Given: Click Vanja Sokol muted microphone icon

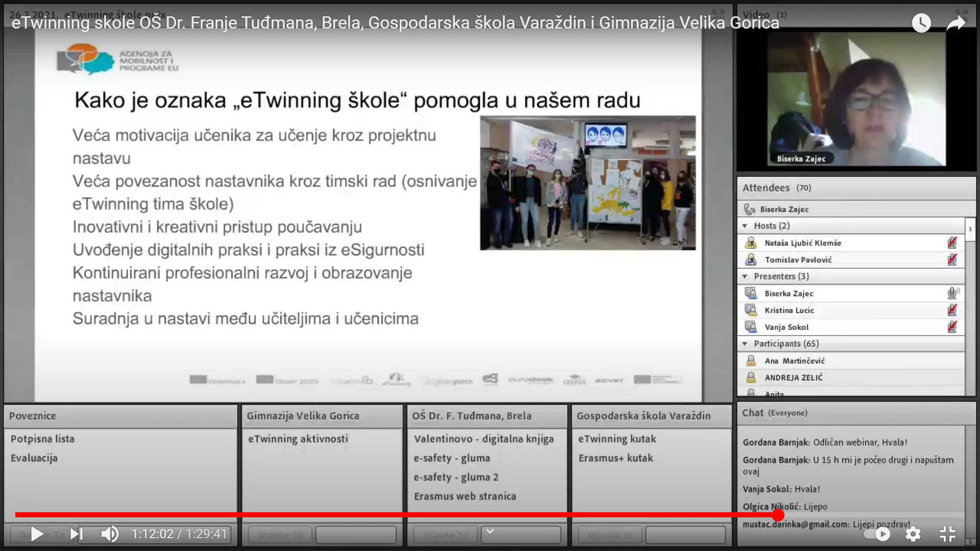Looking at the screenshot, I should coord(952,327).
